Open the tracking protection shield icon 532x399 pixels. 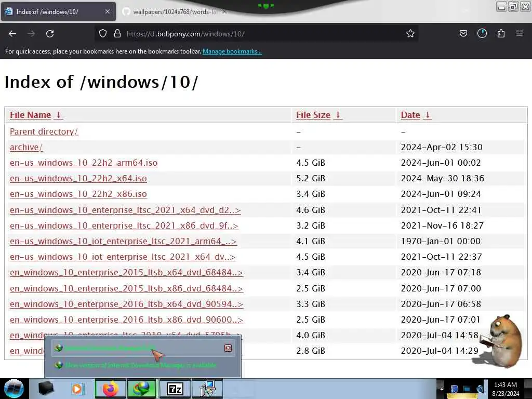point(103,34)
